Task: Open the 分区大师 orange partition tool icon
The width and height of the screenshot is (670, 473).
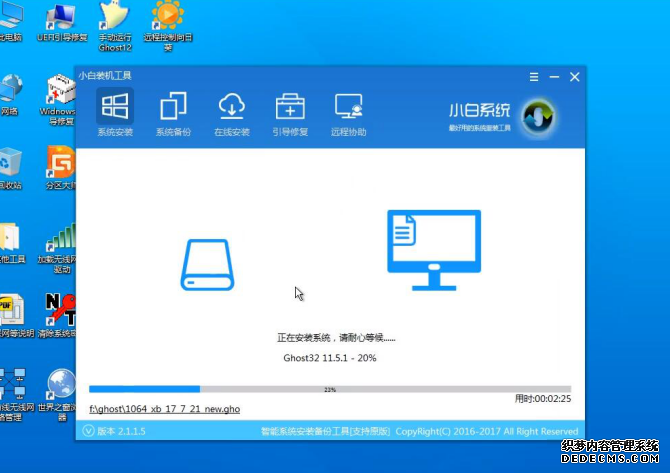Action: (x=61, y=167)
